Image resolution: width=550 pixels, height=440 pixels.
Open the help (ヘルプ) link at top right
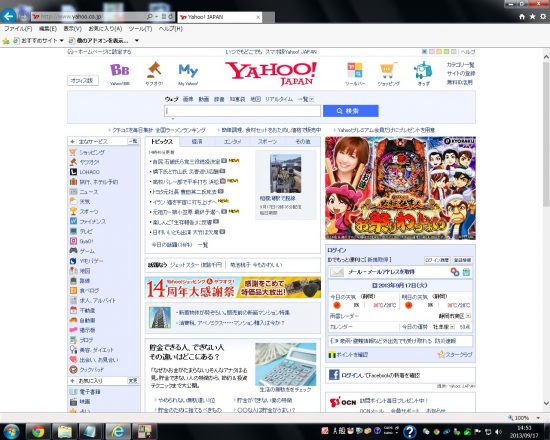click(468, 52)
